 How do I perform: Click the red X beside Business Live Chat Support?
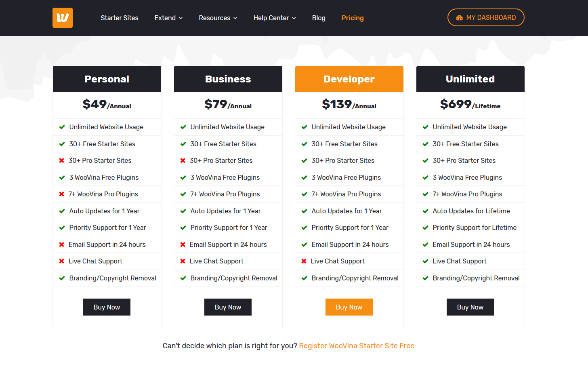(x=183, y=261)
